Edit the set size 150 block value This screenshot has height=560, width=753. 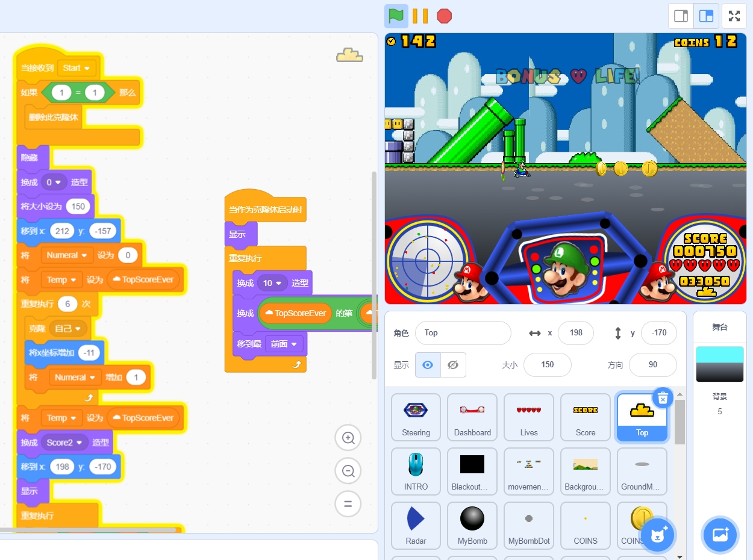pos(78,207)
